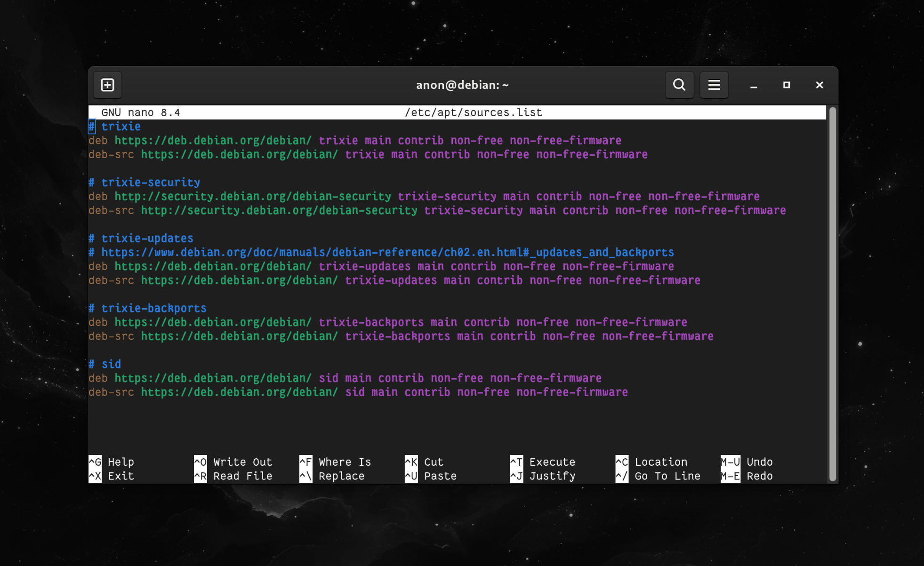Open a new terminal tab with the plus icon
924x566 pixels.
[x=107, y=85]
